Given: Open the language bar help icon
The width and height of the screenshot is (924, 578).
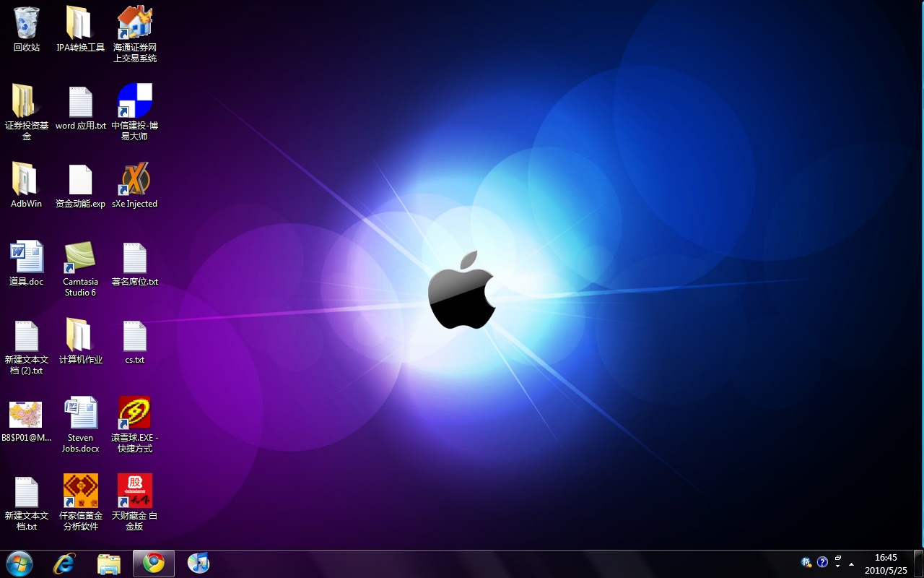Looking at the screenshot, I should point(822,563).
